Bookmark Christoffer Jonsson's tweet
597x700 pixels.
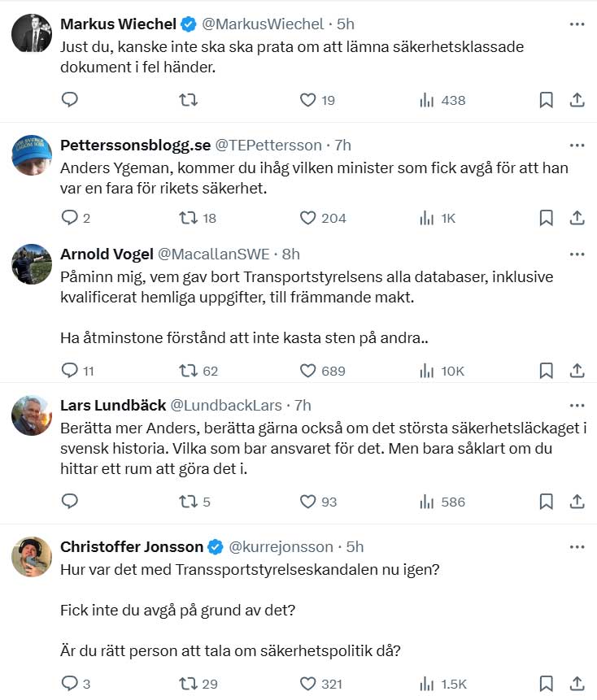pyautogui.click(x=547, y=684)
